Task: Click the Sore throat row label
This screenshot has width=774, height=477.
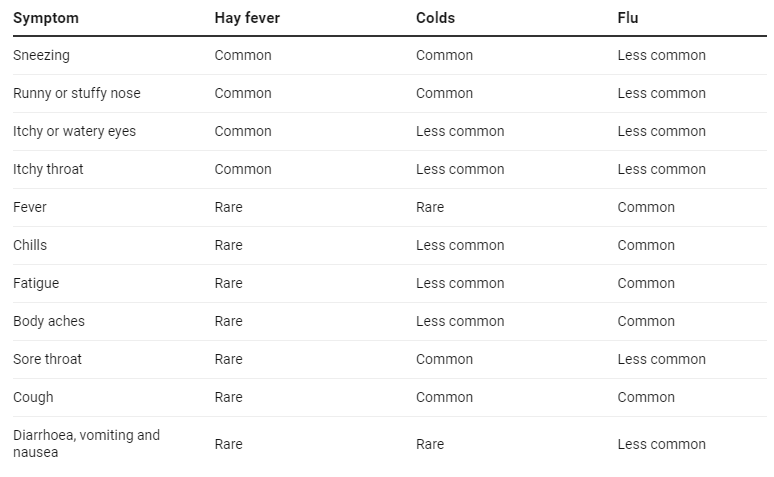Action: tap(47, 359)
